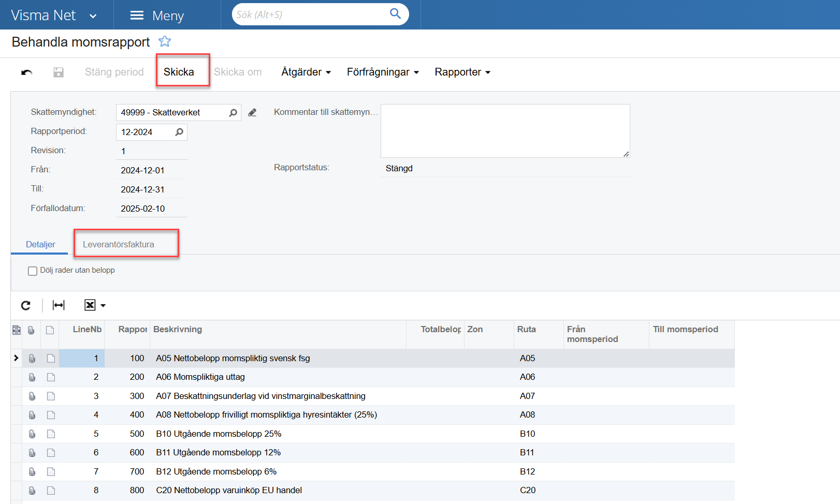Switch to the Leverantörsfaktura tab

119,244
